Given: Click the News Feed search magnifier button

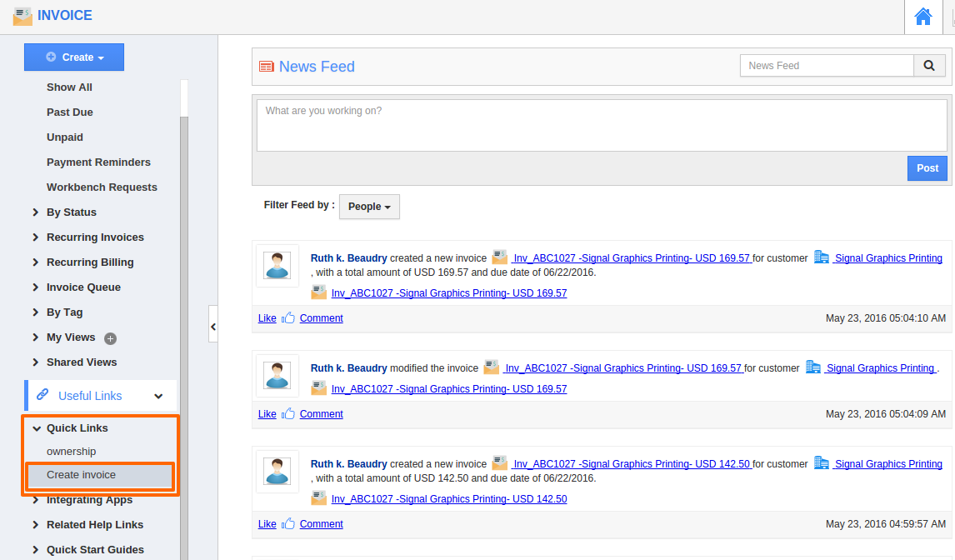Looking at the screenshot, I should click(x=929, y=66).
